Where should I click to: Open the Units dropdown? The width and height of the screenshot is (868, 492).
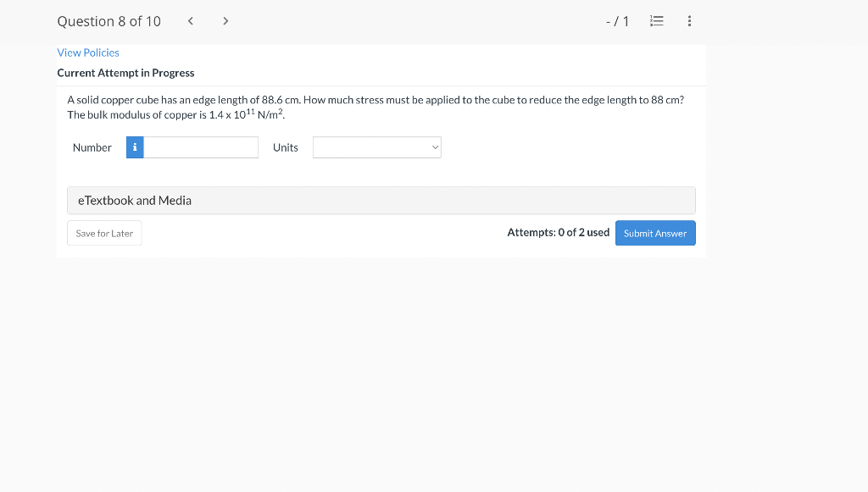tap(377, 147)
